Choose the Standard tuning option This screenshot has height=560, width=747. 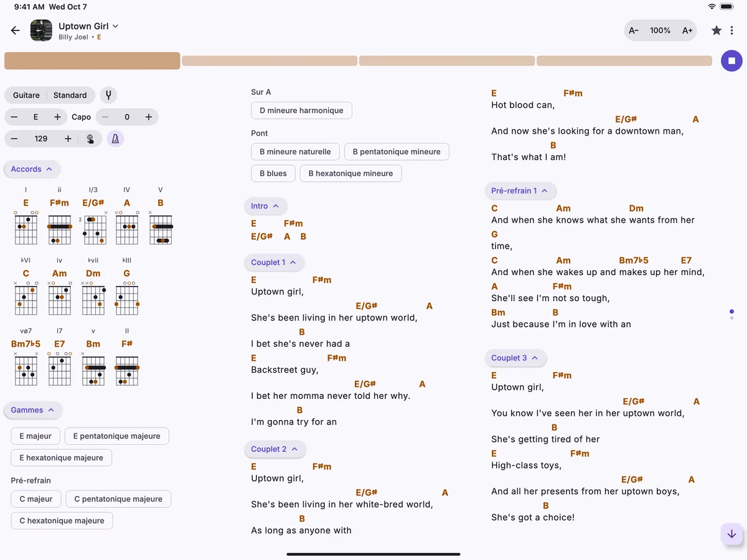point(70,95)
